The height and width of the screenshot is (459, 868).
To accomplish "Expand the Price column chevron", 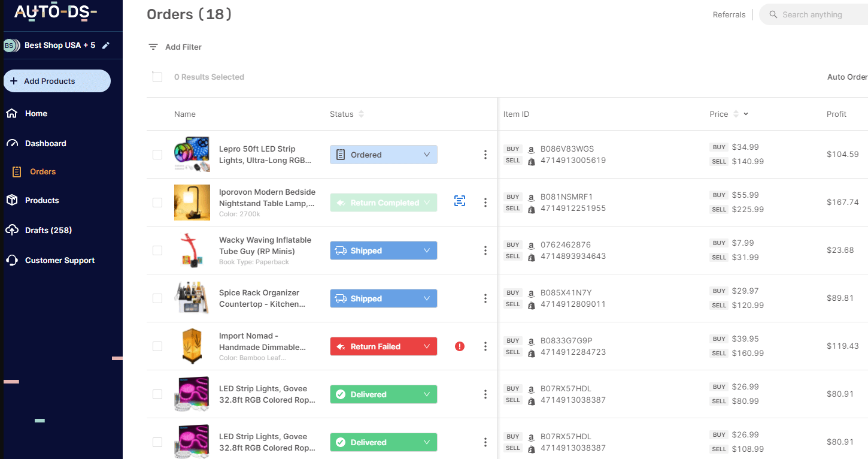I will (746, 114).
